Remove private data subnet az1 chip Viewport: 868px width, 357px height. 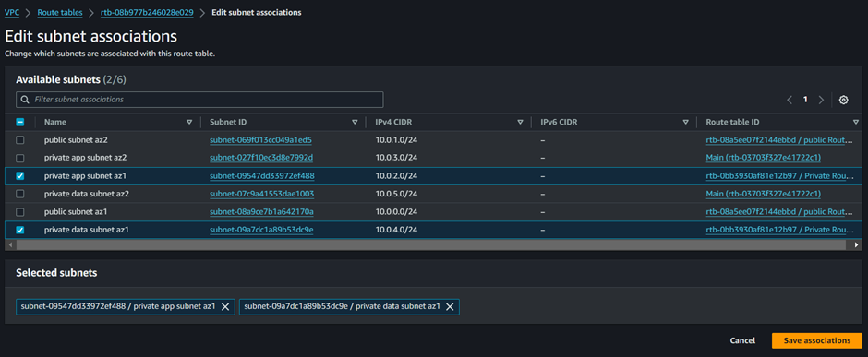click(450, 306)
